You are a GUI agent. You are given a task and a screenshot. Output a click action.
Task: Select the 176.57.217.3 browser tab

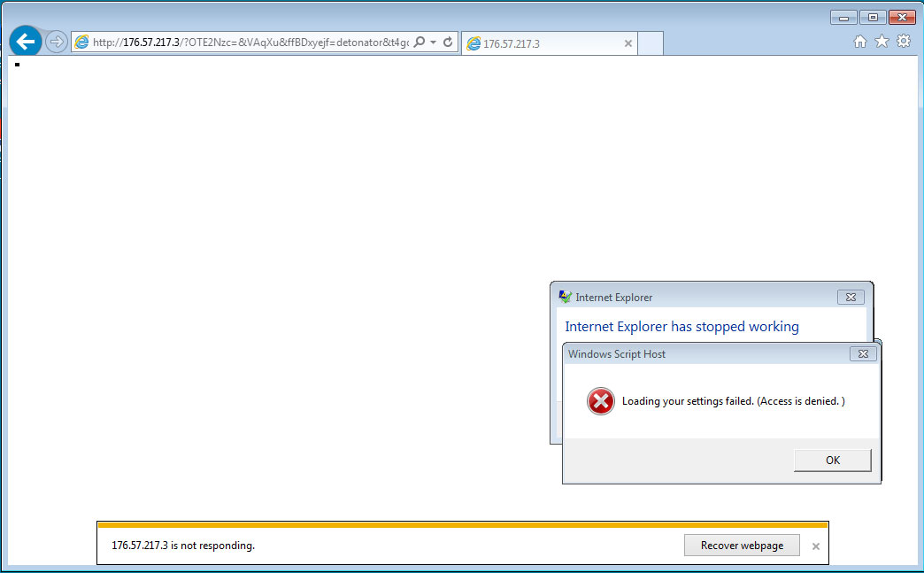550,43
